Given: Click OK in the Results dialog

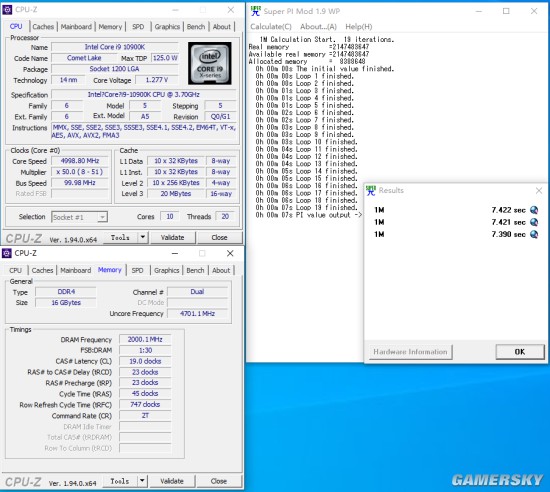Looking at the screenshot, I should click(x=520, y=352).
